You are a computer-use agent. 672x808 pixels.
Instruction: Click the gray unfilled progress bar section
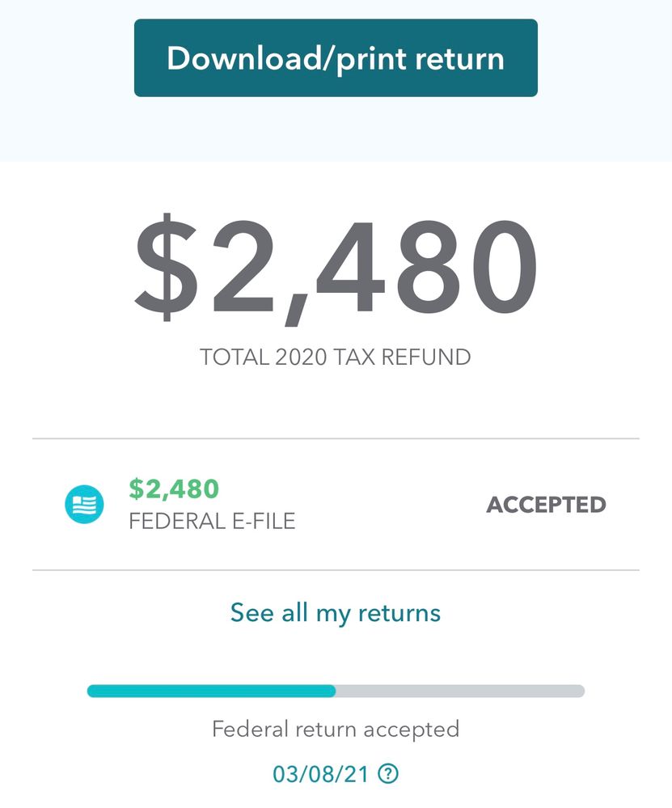459,691
